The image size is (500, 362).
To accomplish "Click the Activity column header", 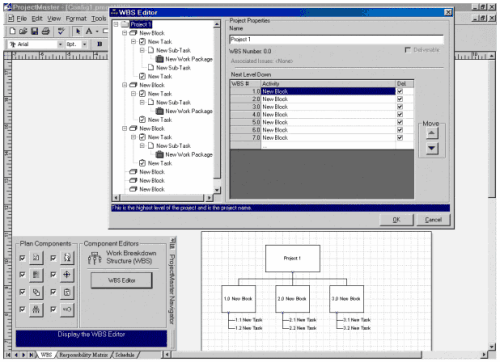I will [x=328, y=83].
